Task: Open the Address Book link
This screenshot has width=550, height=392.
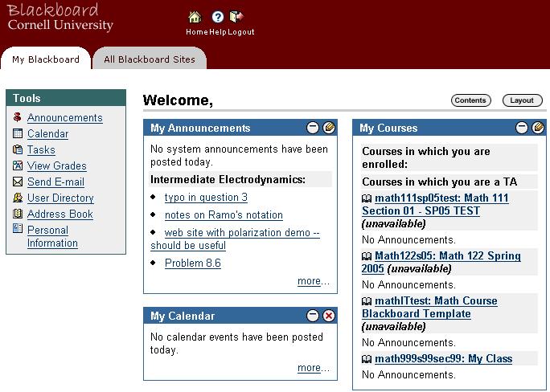Action: [x=60, y=214]
